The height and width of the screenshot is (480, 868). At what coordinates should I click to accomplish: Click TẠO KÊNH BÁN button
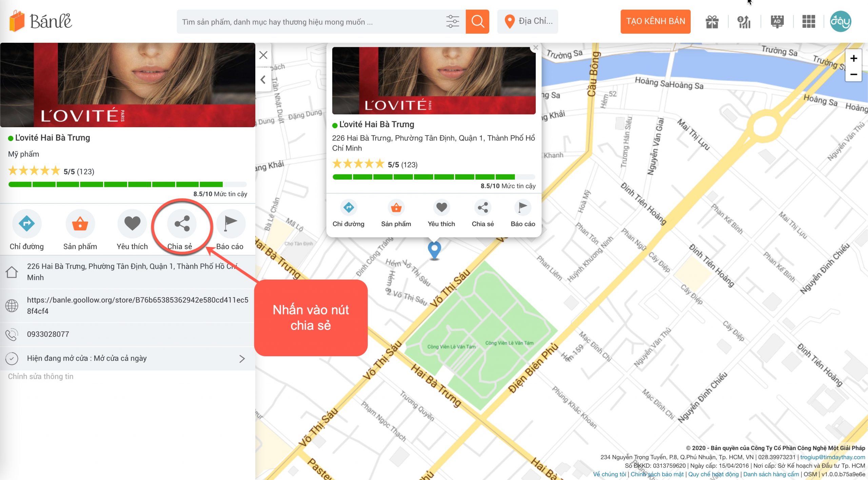[655, 21]
